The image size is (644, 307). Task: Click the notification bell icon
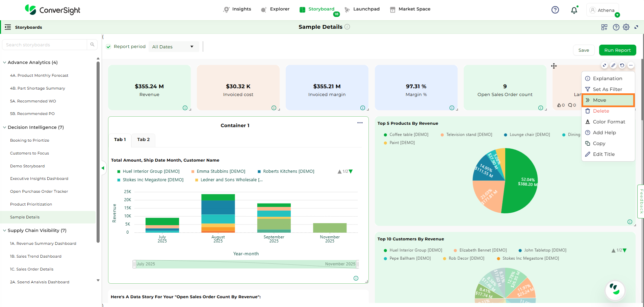tap(574, 10)
